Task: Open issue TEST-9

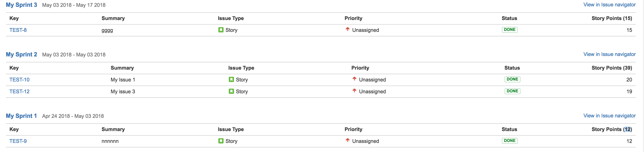Action: pos(18,141)
